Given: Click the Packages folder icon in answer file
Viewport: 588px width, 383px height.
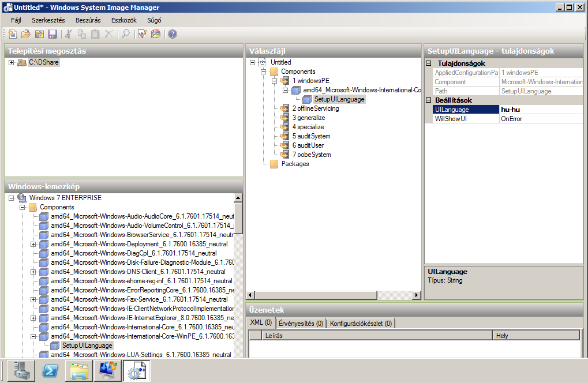Looking at the screenshot, I should pyautogui.click(x=274, y=164).
